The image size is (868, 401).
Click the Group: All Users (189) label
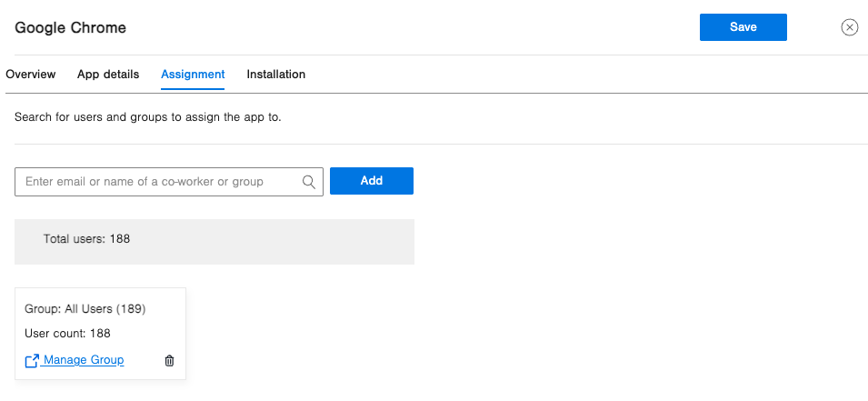(x=85, y=309)
